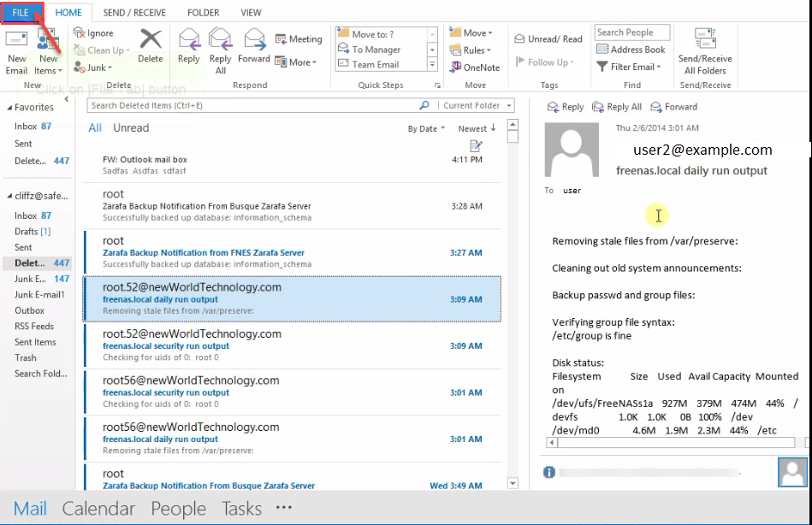Toggle Unread/ Read status
Image resolution: width=812 pixels, height=525 pixels.
pyautogui.click(x=548, y=38)
